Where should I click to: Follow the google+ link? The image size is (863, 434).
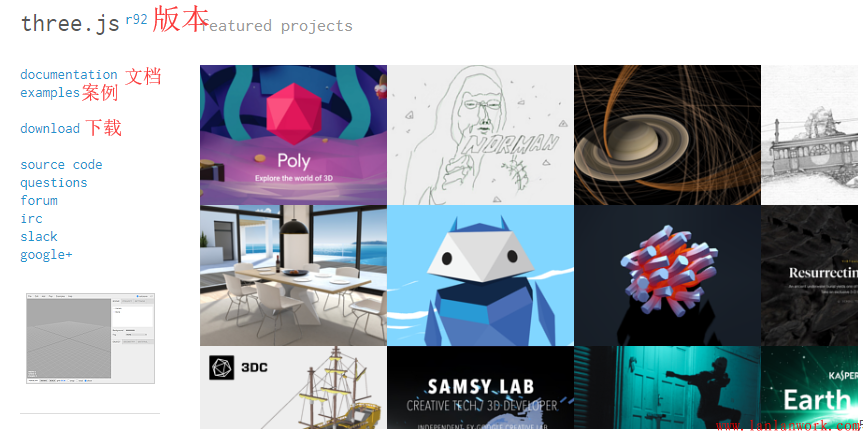tap(46, 255)
